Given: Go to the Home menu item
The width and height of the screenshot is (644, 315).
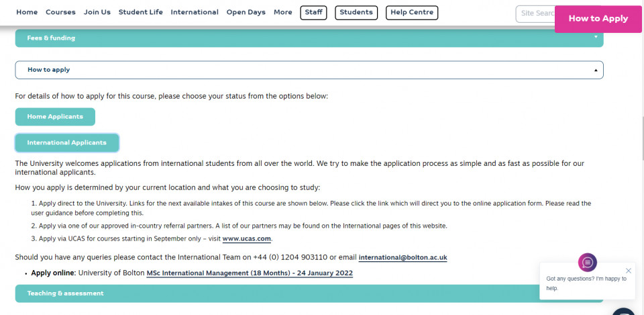Looking at the screenshot, I should (x=27, y=12).
